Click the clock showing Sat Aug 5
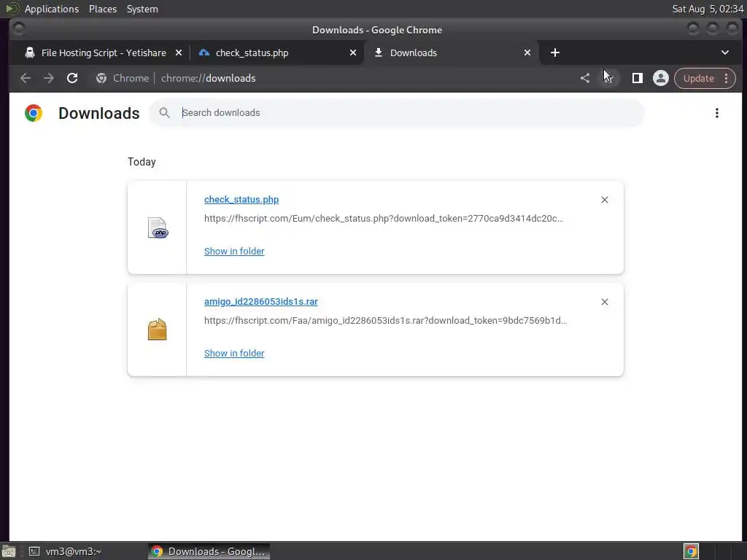747x560 pixels. (708, 9)
